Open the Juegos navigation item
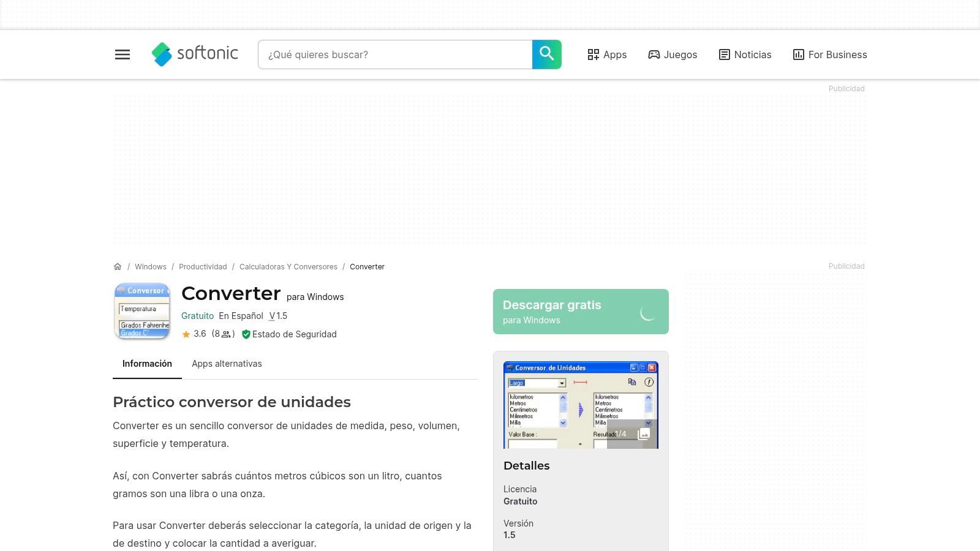The image size is (980, 551). click(x=673, y=54)
